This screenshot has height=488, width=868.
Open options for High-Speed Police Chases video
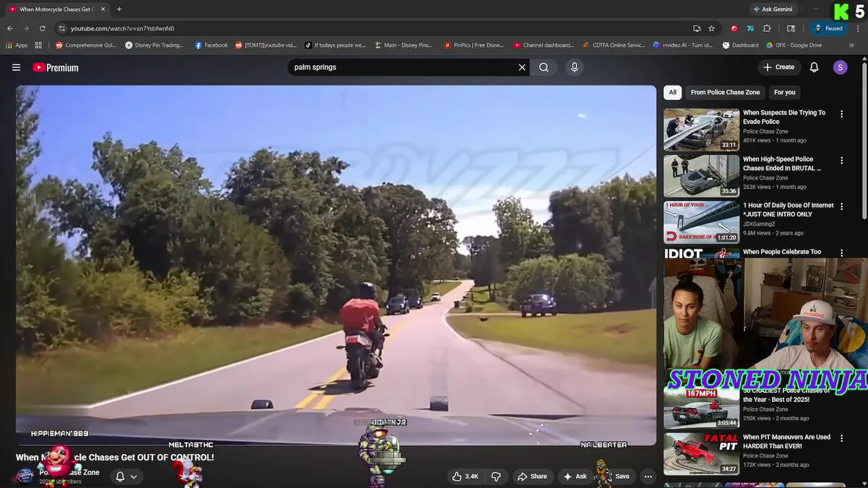point(842,161)
